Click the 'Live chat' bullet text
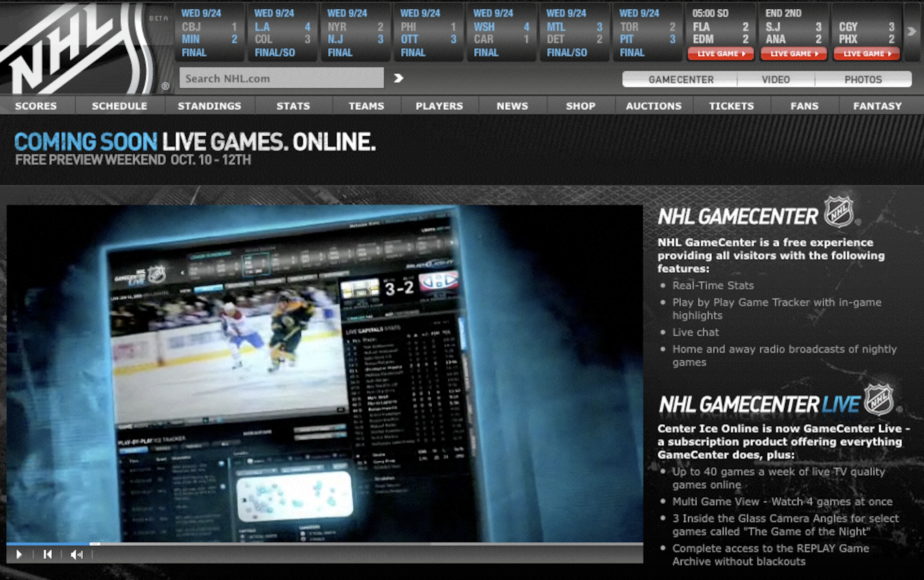The height and width of the screenshot is (580, 924). point(695,332)
